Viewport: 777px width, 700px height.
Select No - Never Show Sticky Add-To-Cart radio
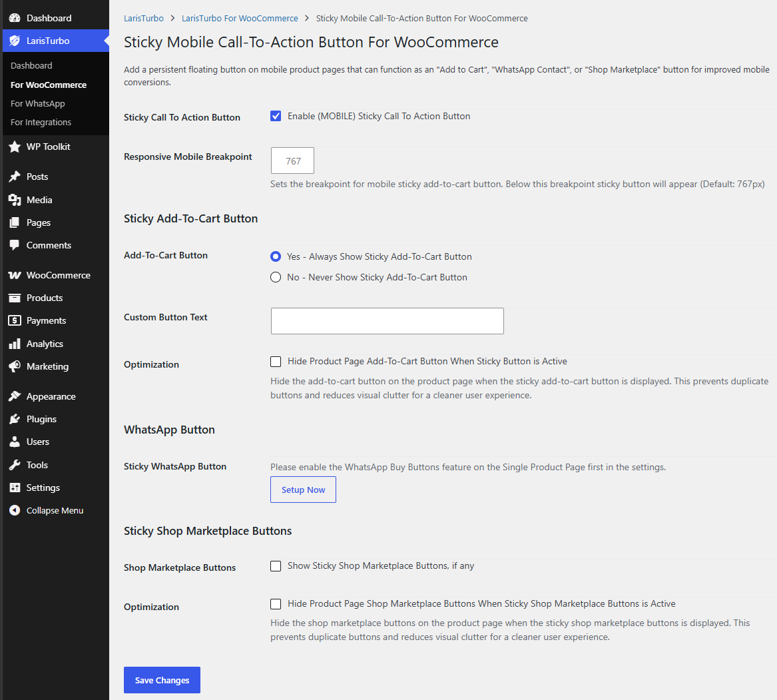coord(276,277)
